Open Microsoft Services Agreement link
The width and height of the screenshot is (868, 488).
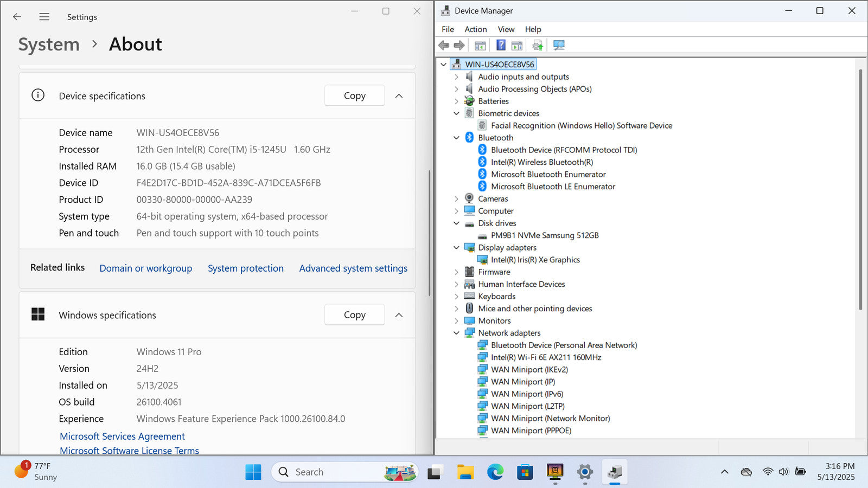click(122, 436)
